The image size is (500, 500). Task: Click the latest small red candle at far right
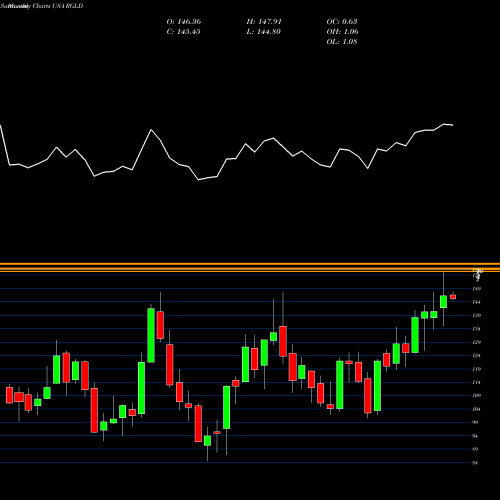point(453,297)
